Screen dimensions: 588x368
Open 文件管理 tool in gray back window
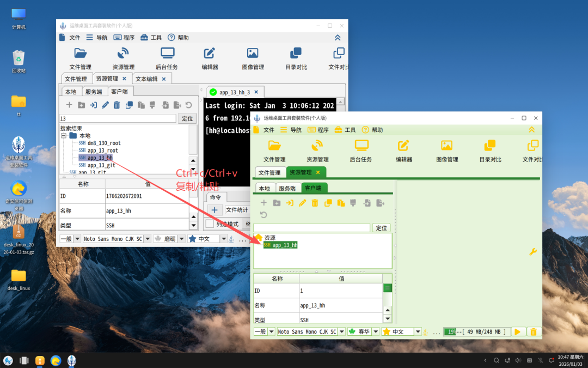click(80, 58)
